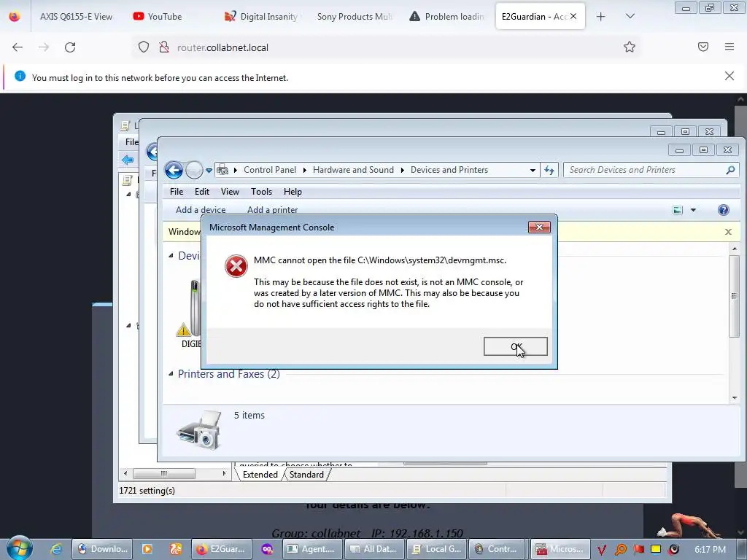Open the Local G... taskbar button
Image resolution: width=747 pixels, height=560 pixels.
[x=437, y=549]
